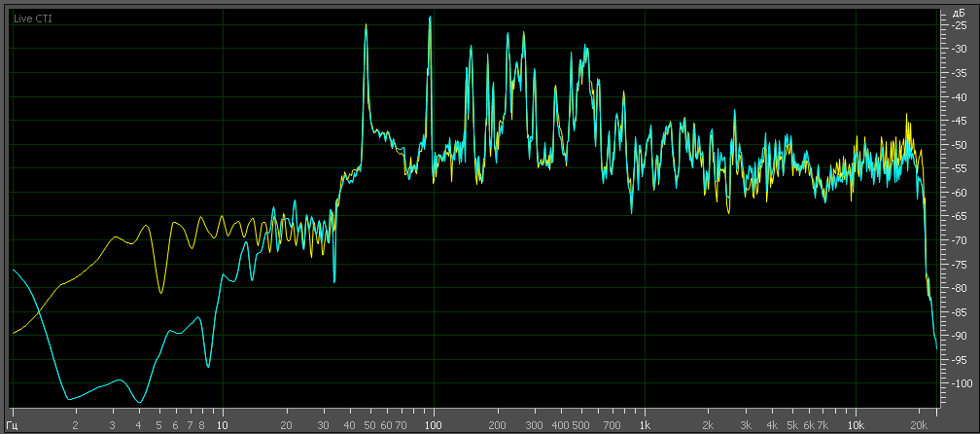Click the 'Гц' unit label on frequency axis
Viewport: 980px width, 434px height.
point(17,425)
